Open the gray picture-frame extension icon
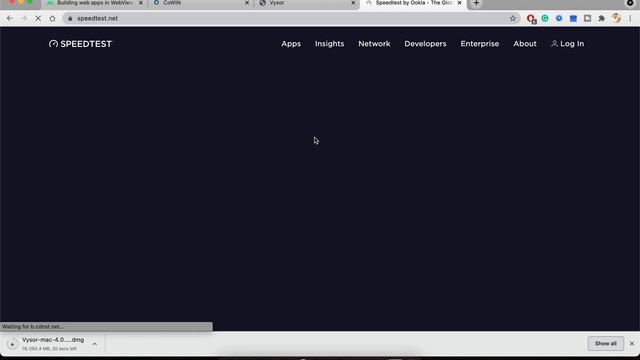Screen dimensions: 640x360 [587, 18]
